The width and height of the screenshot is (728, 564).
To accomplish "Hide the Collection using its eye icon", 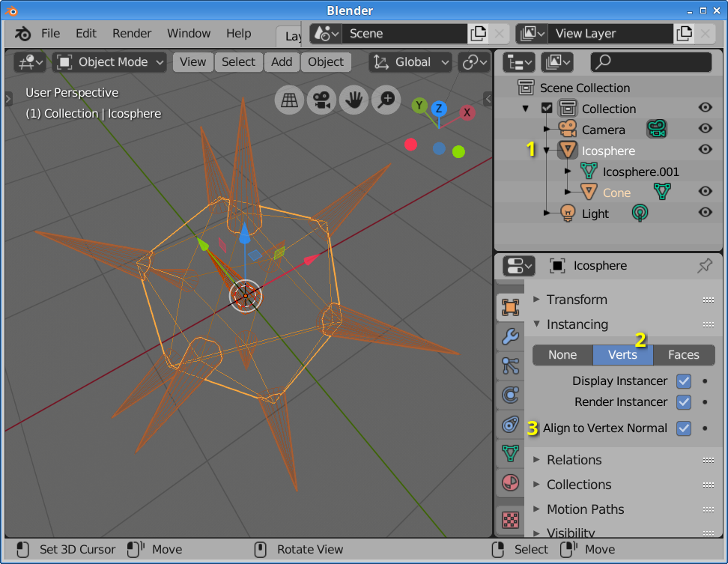I will pyautogui.click(x=706, y=107).
